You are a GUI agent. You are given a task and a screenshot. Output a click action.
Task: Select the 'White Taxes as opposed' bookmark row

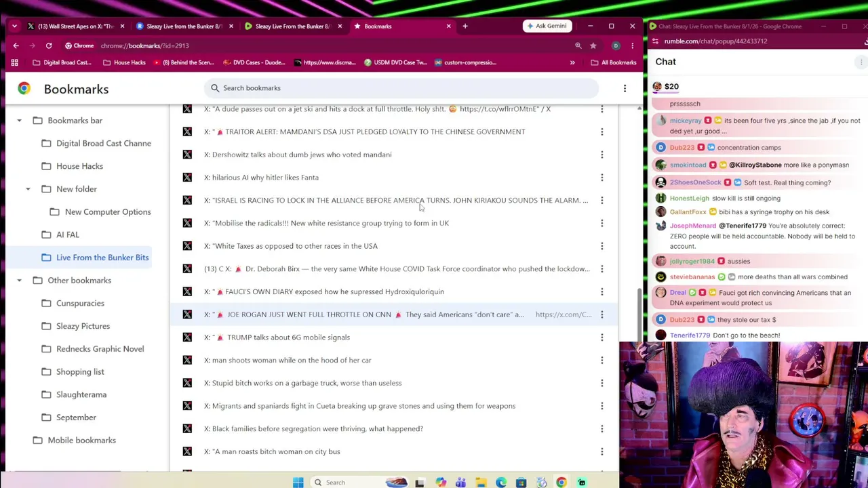pyautogui.click(x=394, y=246)
